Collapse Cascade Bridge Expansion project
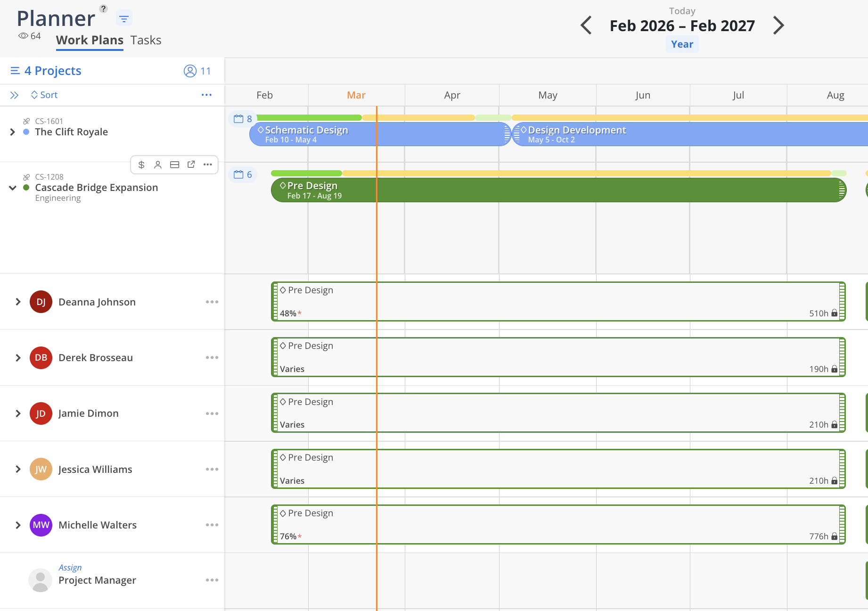The height and width of the screenshot is (611, 868). (x=13, y=188)
